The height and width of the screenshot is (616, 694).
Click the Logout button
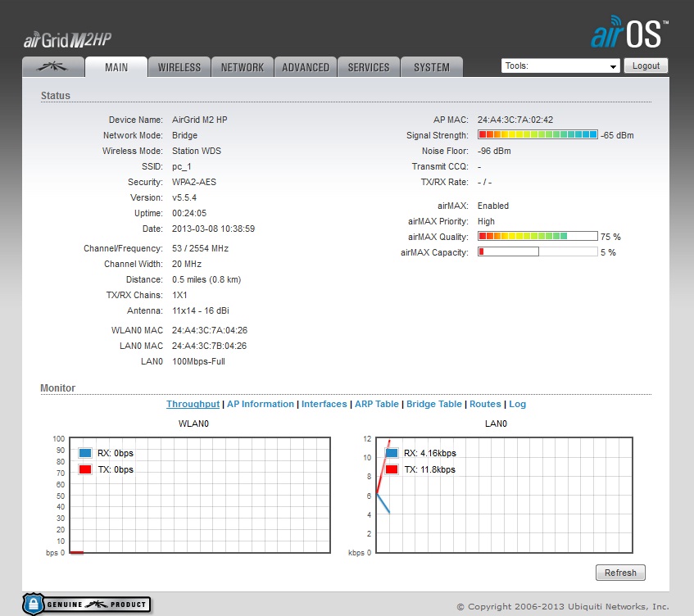pyautogui.click(x=646, y=66)
